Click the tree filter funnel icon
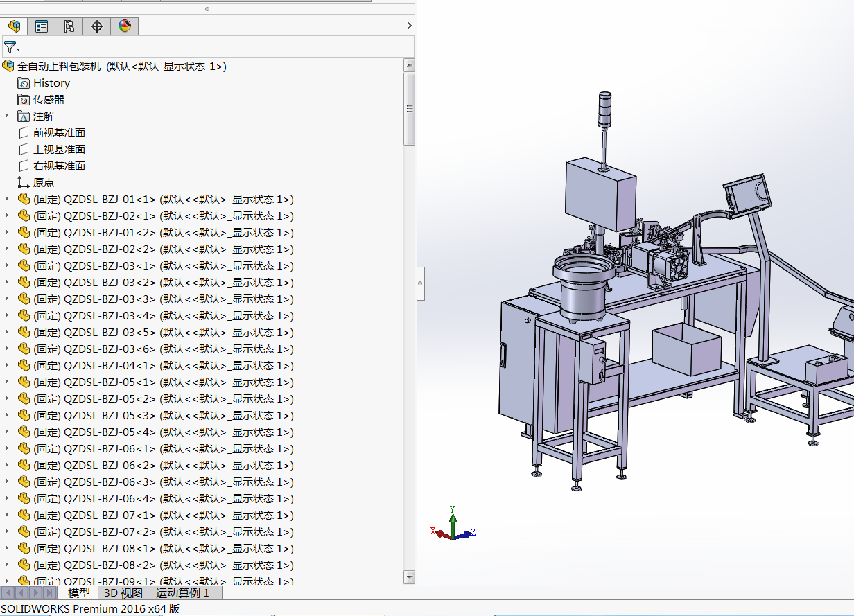This screenshot has height=616, width=854. tap(10, 48)
